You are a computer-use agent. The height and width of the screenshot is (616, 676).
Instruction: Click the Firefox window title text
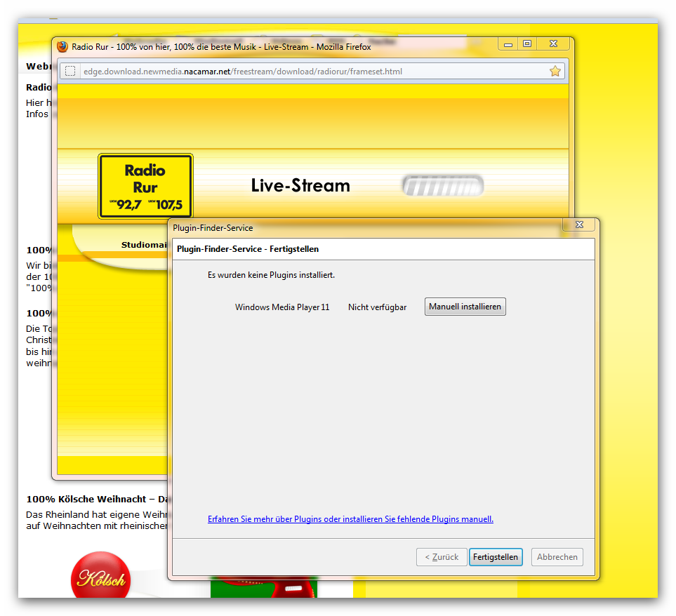pos(221,46)
